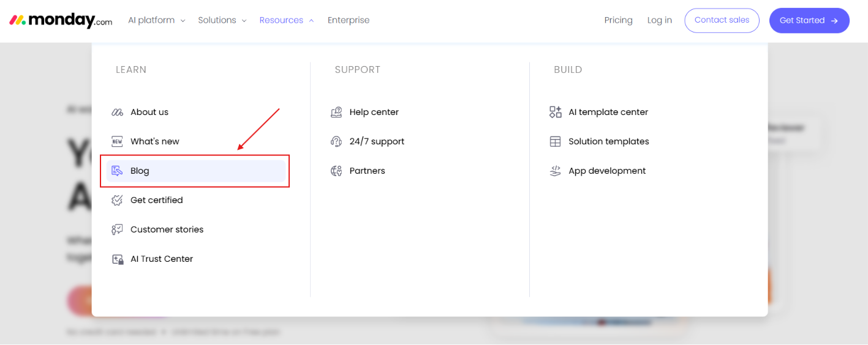Click the Blog icon
The width and height of the screenshot is (868, 345).
[117, 171]
